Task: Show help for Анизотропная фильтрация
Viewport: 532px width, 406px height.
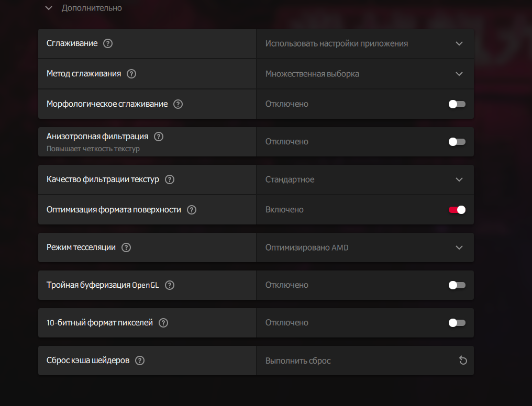Action: [x=159, y=137]
